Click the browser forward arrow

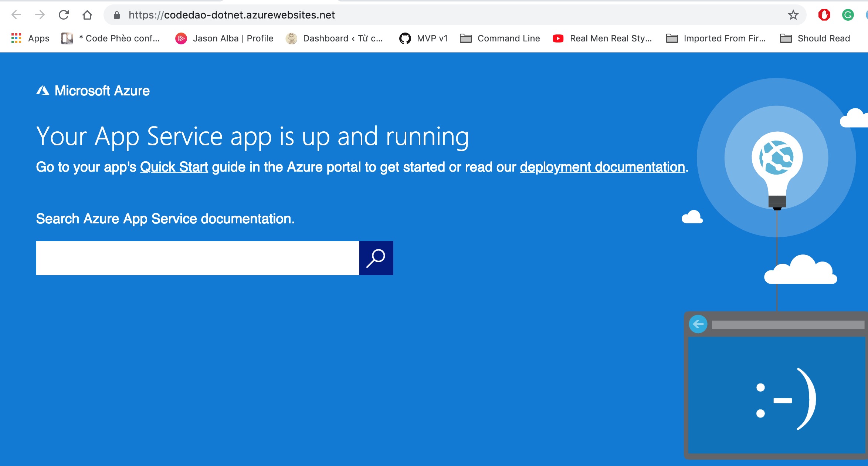[40, 15]
